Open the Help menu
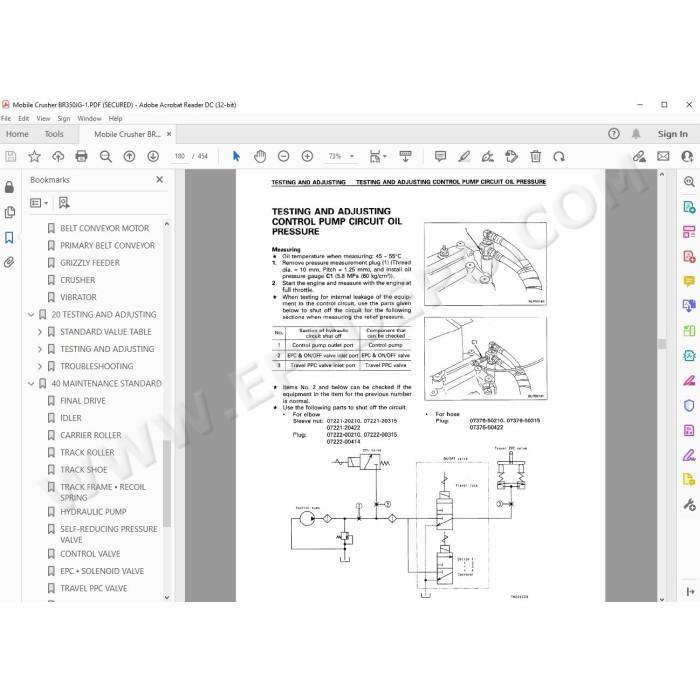700x700 pixels. point(115,119)
